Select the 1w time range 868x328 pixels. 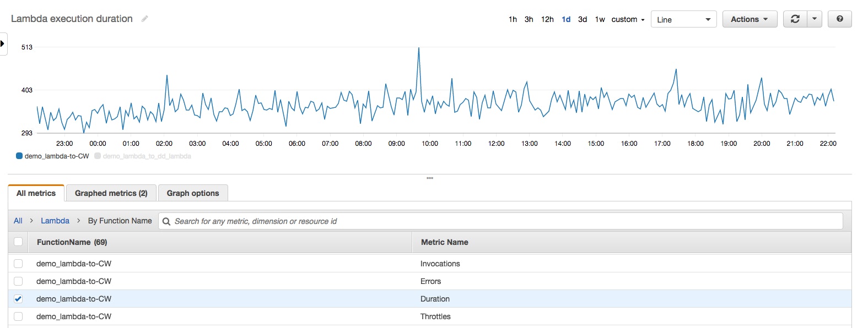[x=600, y=19]
